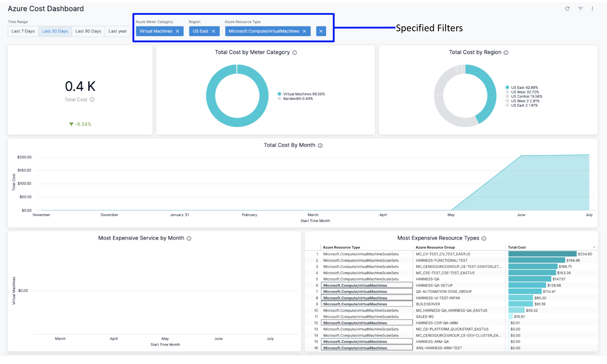Remove the US East region filter

click(x=213, y=31)
